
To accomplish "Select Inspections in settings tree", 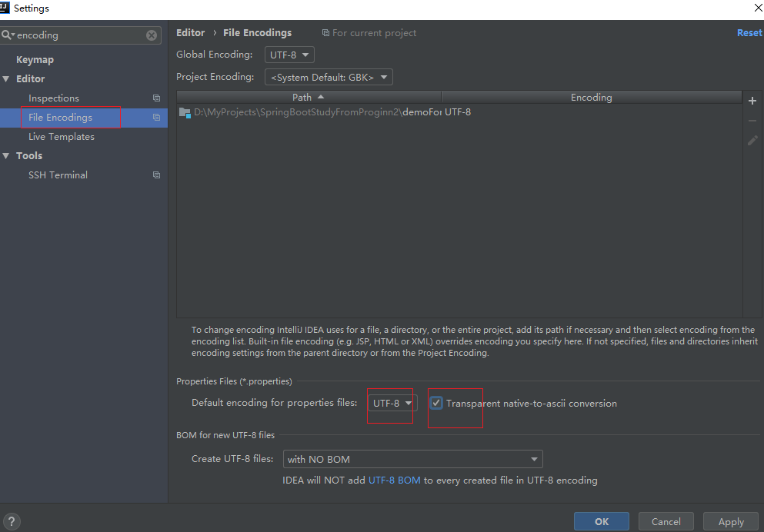I will [54, 98].
